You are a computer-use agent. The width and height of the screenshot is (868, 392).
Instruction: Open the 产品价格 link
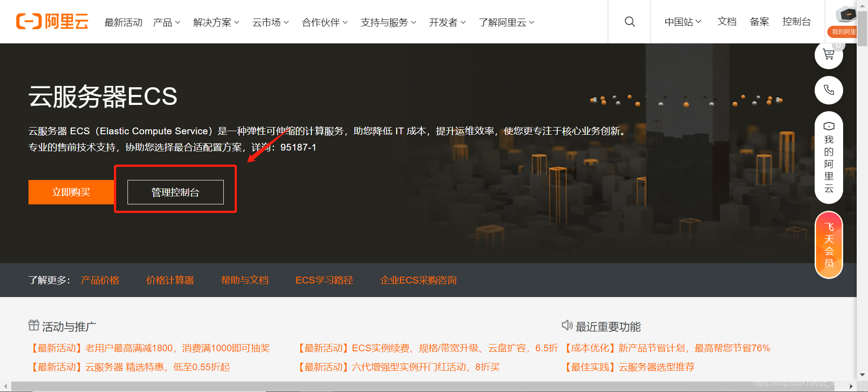coord(100,280)
